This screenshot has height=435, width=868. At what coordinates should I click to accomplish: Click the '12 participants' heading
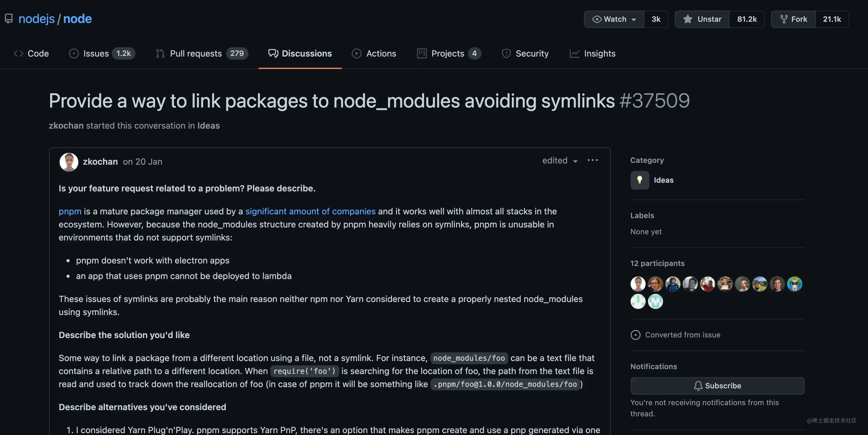coord(657,263)
